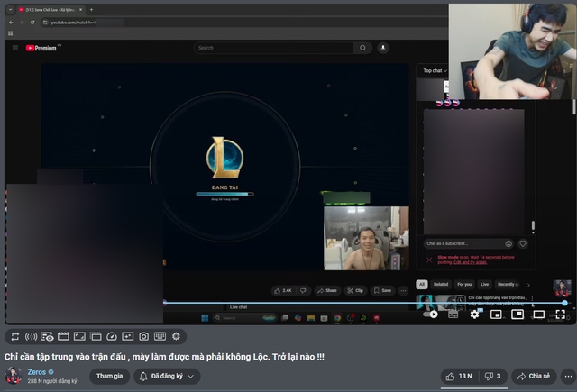
Task: Toggle the loop icon in extension toolbar
Action: (x=14, y=336)
